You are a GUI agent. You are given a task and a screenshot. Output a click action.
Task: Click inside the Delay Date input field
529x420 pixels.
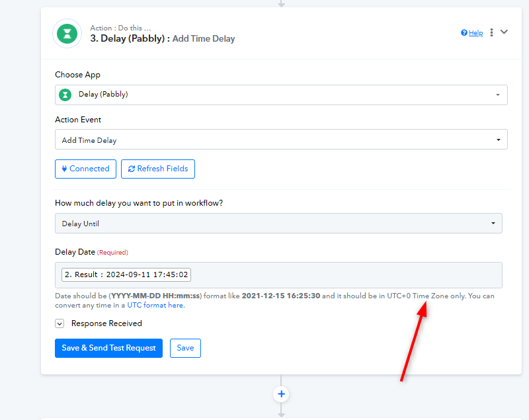pos(278,275)
